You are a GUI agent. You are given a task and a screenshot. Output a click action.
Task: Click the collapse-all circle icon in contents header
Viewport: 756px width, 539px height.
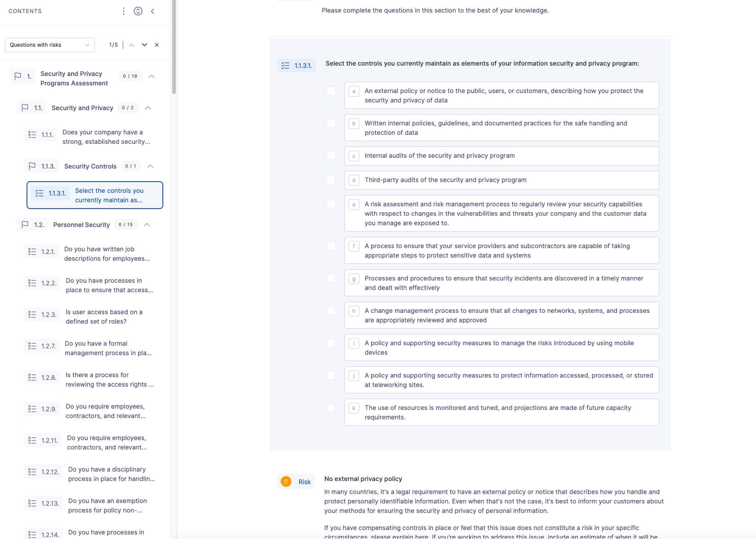(138, 11)
